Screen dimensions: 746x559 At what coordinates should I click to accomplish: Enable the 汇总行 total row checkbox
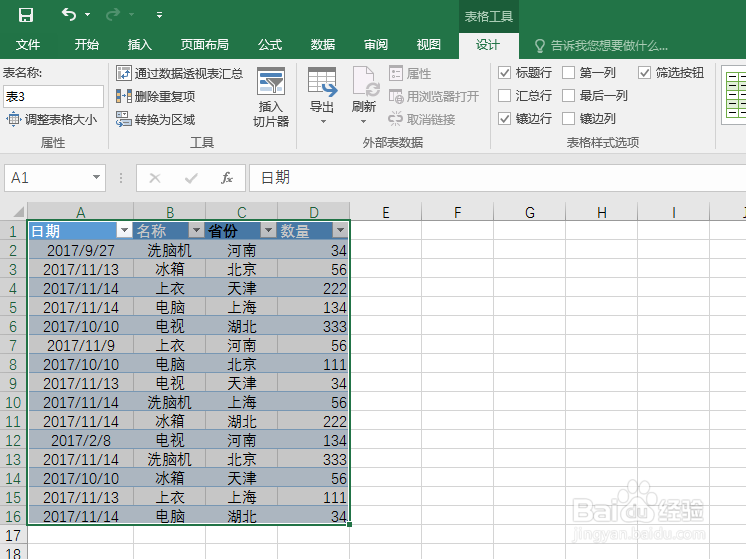pos(504,96)
